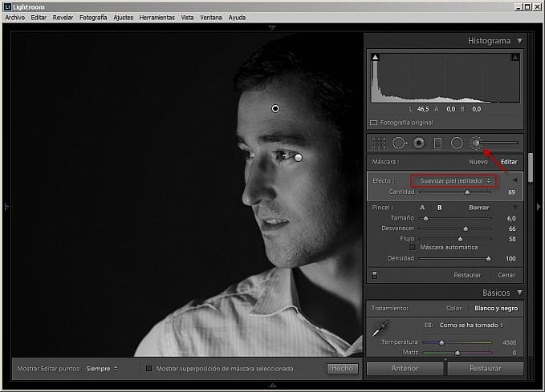Adjust the Temperatura slider handle

pyautogui.click(x=441, y=342)
